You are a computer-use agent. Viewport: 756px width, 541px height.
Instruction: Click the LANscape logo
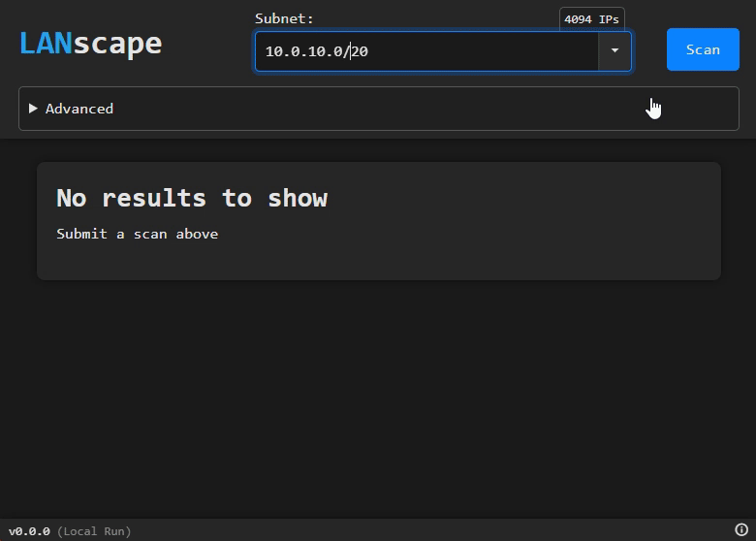tap(91, 44)
